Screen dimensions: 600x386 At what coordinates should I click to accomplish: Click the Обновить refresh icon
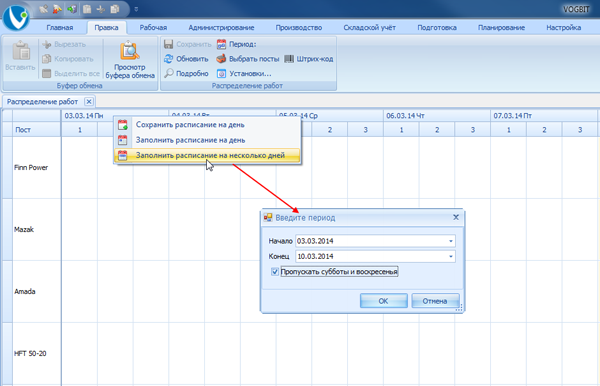(x=168, y=59)
